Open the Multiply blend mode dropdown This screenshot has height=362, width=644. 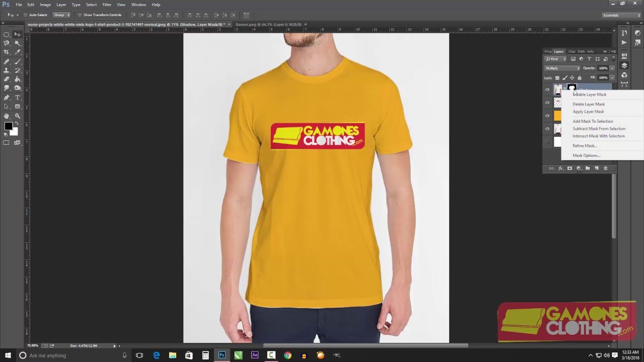562,68
